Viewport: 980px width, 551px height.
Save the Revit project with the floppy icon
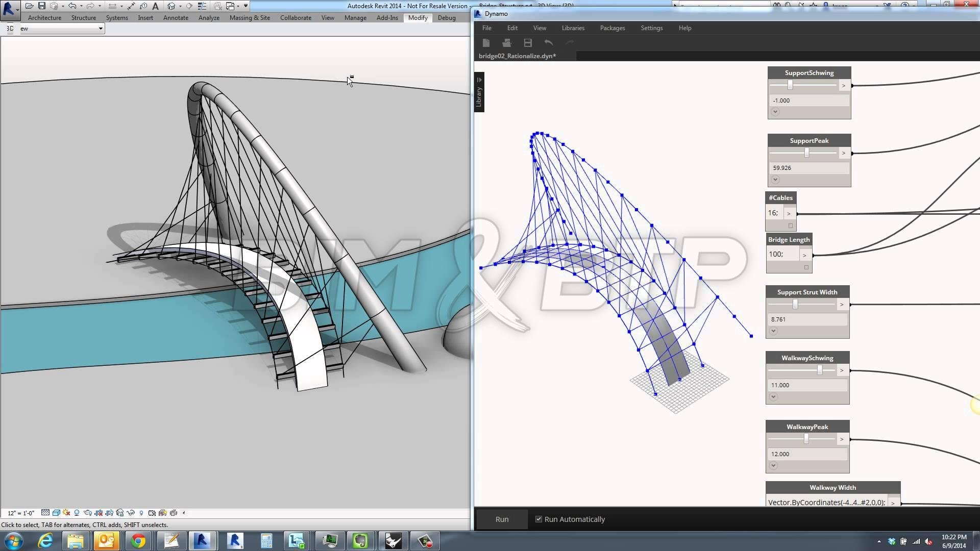pyautogui.click(x=42, y=6)
